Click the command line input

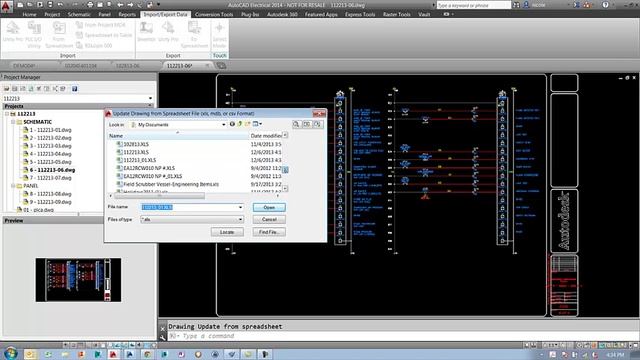coord(402,336)
